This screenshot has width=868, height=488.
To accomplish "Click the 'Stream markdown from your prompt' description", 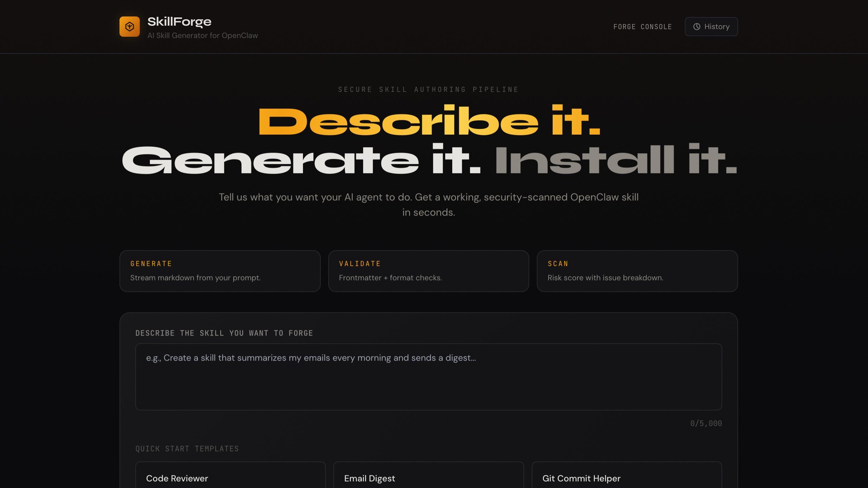I will pyautogui.click(x=196, y=278).
